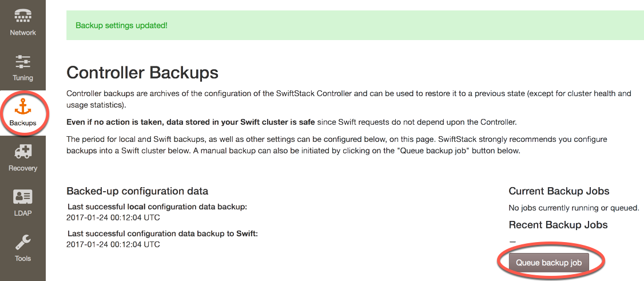Click the Queue backup job button
644x281 pixels.
click(548, 263)
